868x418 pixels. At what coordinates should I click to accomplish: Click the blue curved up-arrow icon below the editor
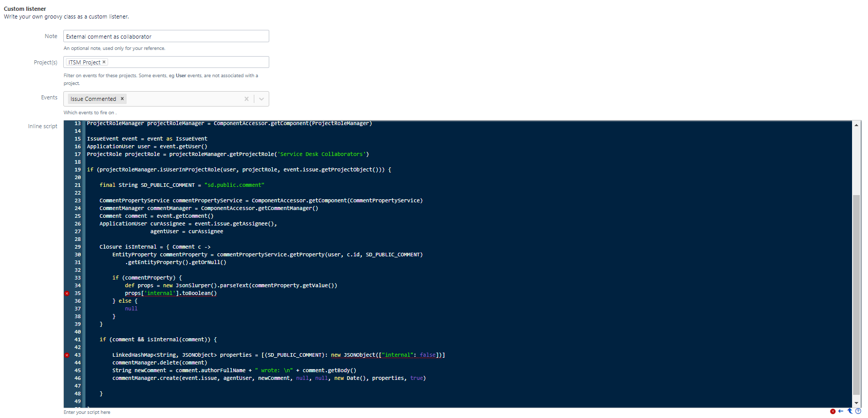(x=849, y=411)
